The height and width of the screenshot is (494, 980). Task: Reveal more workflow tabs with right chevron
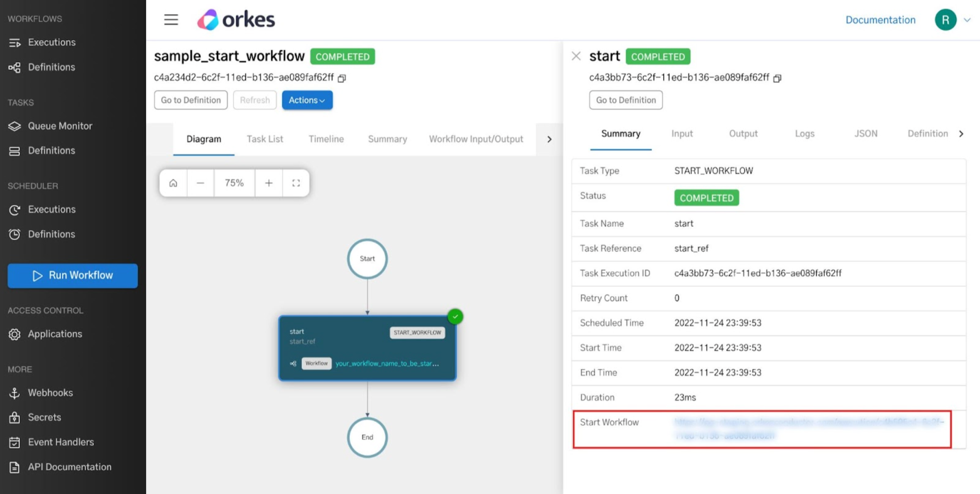point(549,139)
